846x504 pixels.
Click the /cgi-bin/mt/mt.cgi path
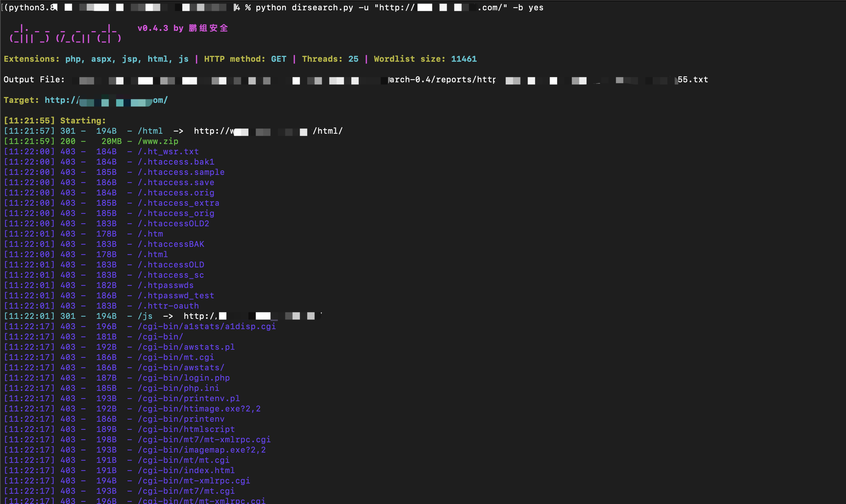(x=184, y=460)
